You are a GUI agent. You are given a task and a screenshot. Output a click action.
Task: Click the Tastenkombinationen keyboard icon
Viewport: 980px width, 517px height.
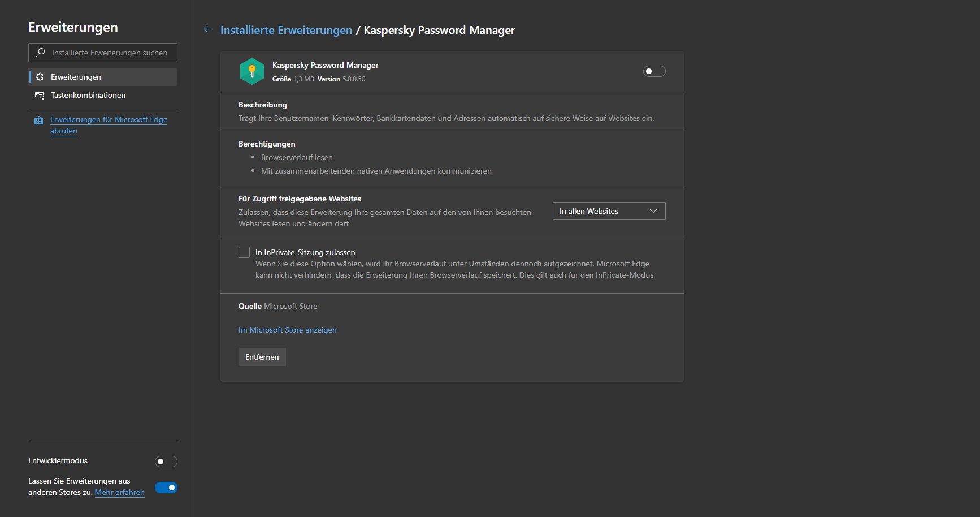point(40,95)
